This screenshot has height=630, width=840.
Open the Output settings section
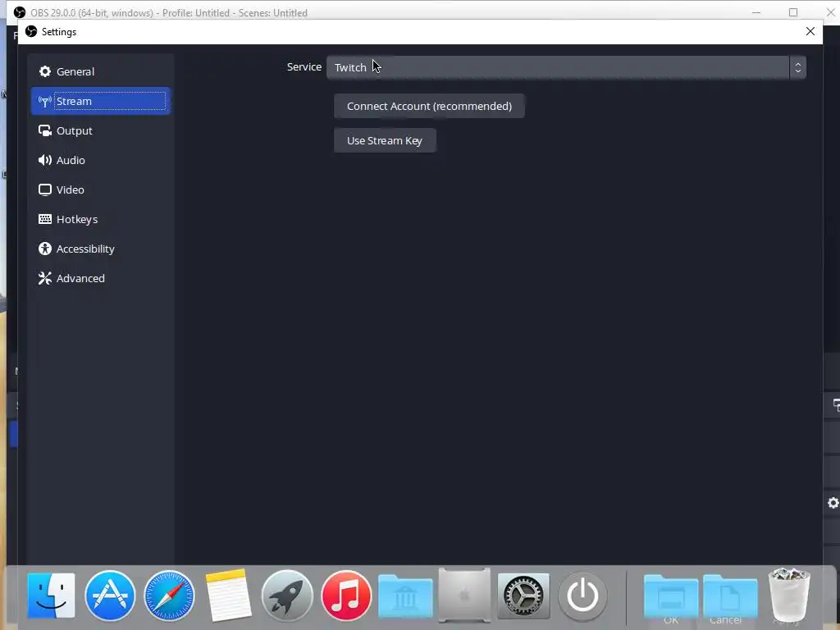pyautogui.click(x=101, y=130)
